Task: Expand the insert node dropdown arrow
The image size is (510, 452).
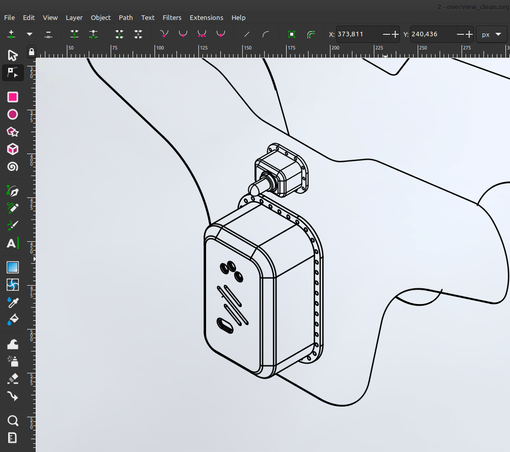Action: [29, 34]
